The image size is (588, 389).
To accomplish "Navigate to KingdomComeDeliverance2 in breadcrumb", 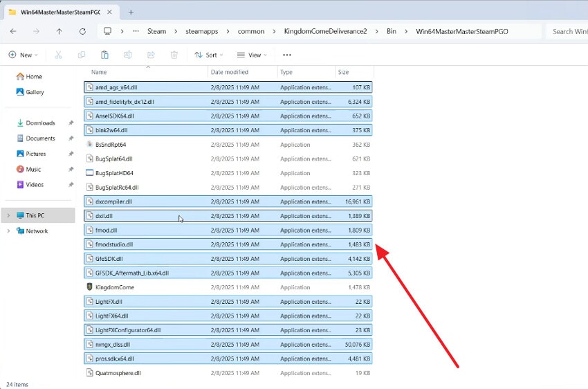I will pos(325,32).
